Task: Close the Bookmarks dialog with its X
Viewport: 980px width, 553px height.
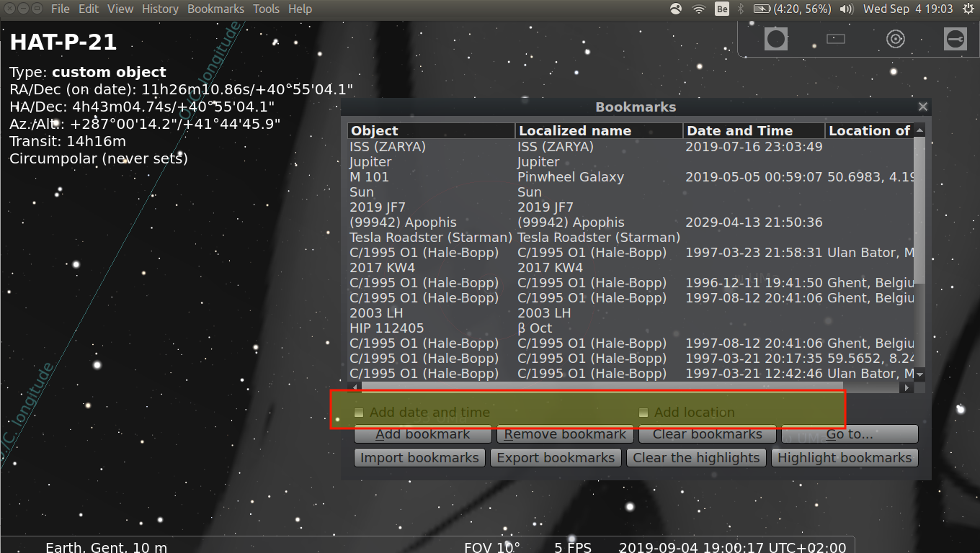Action: (922, 107)
